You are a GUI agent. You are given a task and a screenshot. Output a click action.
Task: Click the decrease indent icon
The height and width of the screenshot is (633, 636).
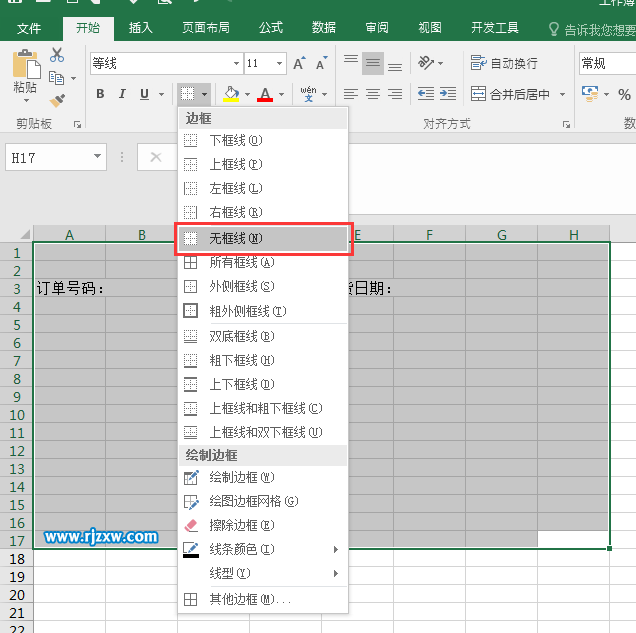click(426, 94)
